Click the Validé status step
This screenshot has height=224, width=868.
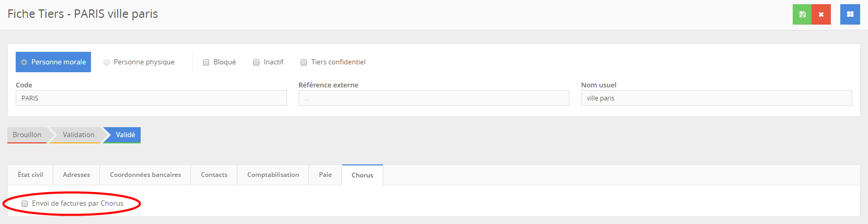click(x=125, y=135)
